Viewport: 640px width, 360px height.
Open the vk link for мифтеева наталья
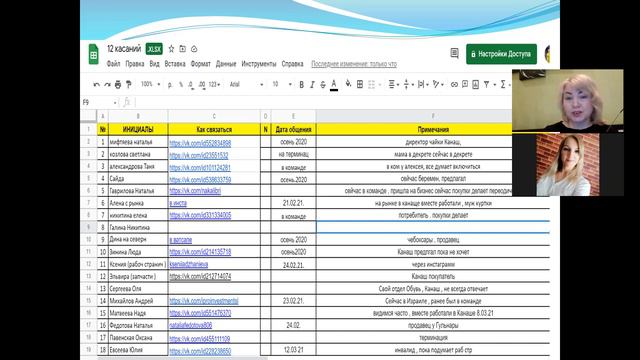click(x=200, y=143)
